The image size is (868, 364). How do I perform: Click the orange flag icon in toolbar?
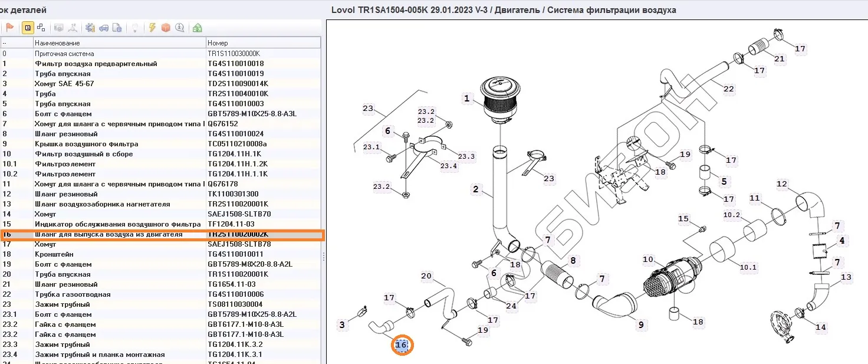pos(10,28)
